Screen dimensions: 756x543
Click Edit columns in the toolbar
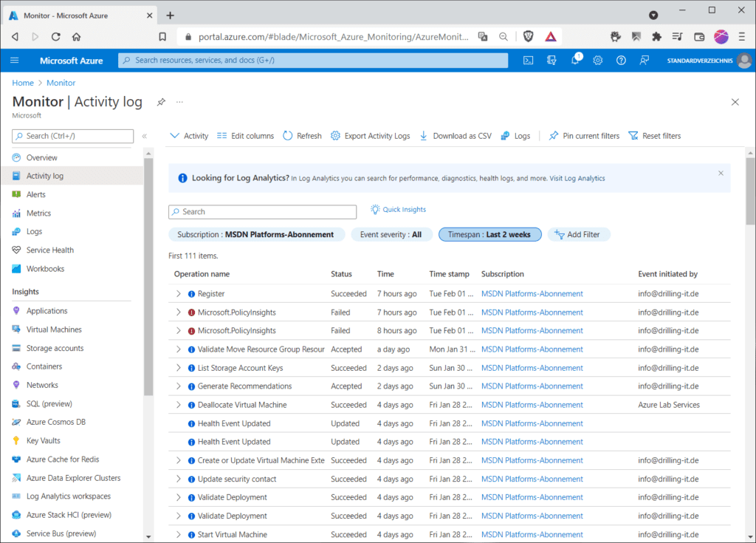(245, 136)
